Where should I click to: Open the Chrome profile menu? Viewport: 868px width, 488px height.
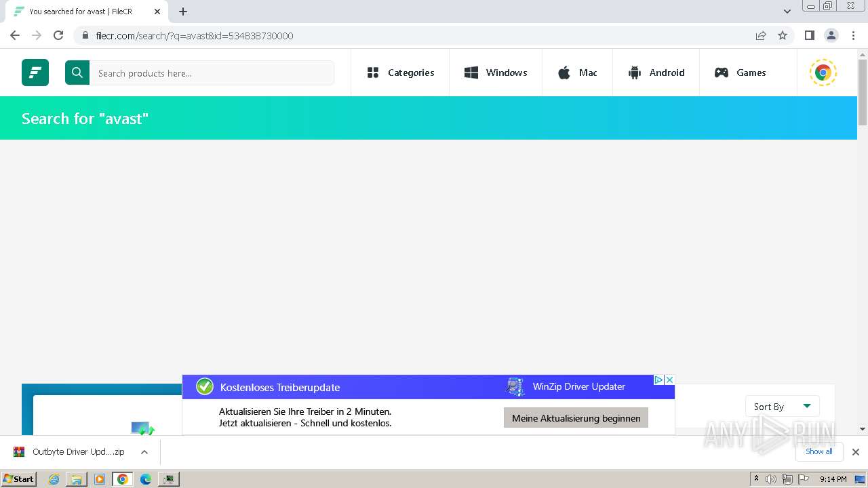pos(831,35)
